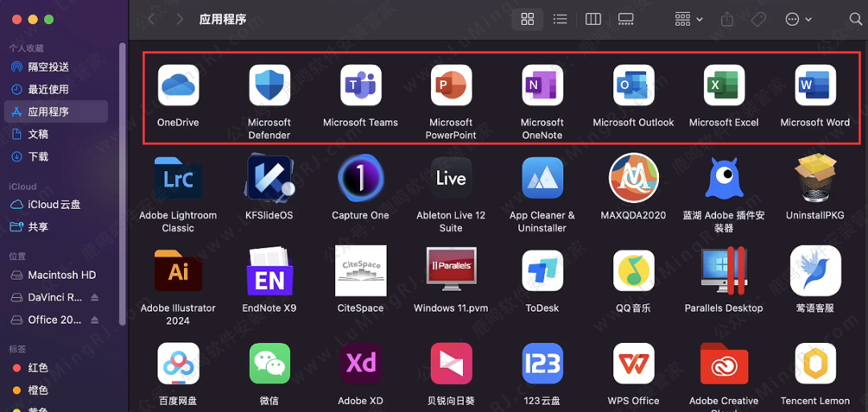Click the ToDesk app icon

[x=542, y=271]
